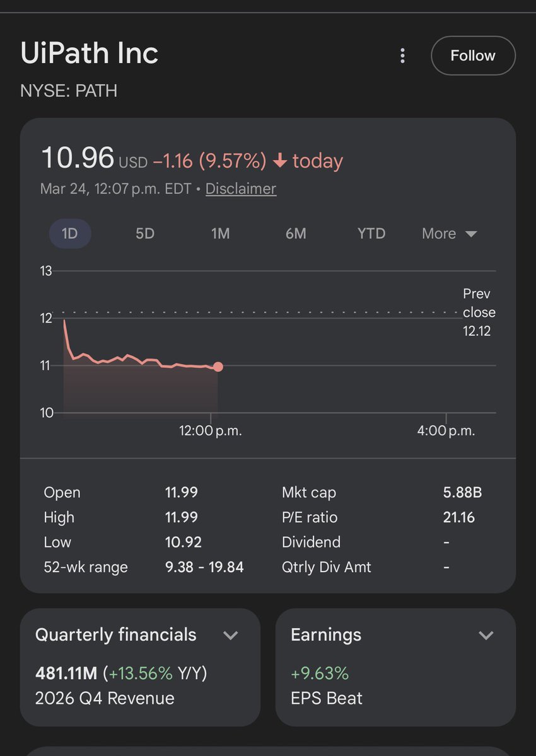The width and height of the screenshot is (536, 756).
Task: Open the three-dot options menu
Action: 402,55
